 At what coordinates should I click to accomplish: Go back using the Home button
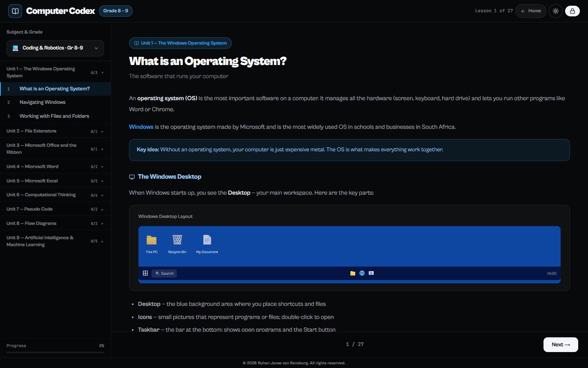[x=530, y=11]
